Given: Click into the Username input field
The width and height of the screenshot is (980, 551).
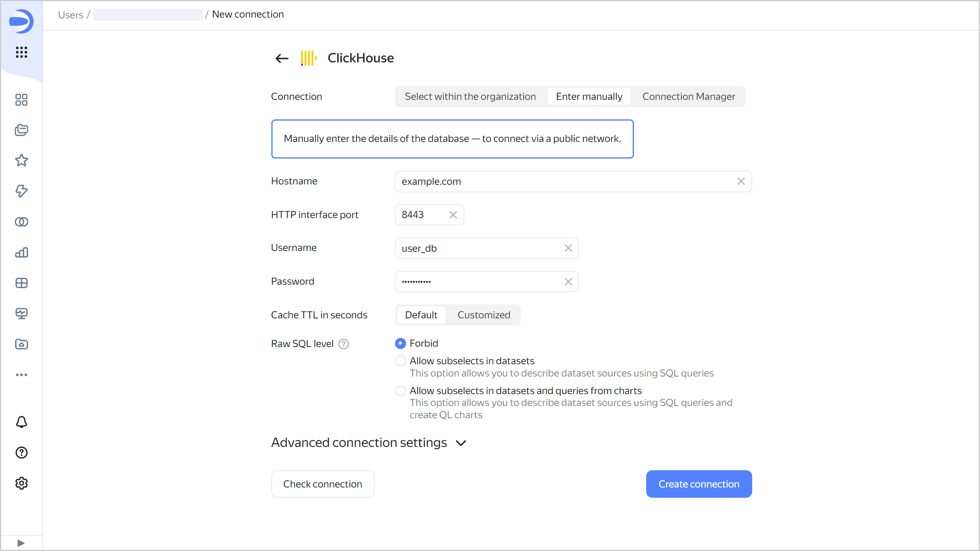Looking at the screenshot, I should [x=479, y=248].
